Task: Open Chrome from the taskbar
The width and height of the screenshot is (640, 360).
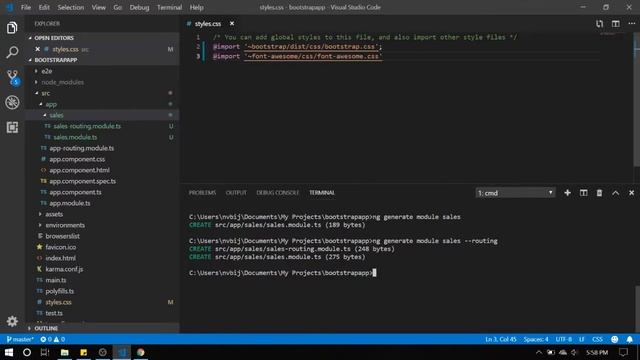Action: click(141, 352)
